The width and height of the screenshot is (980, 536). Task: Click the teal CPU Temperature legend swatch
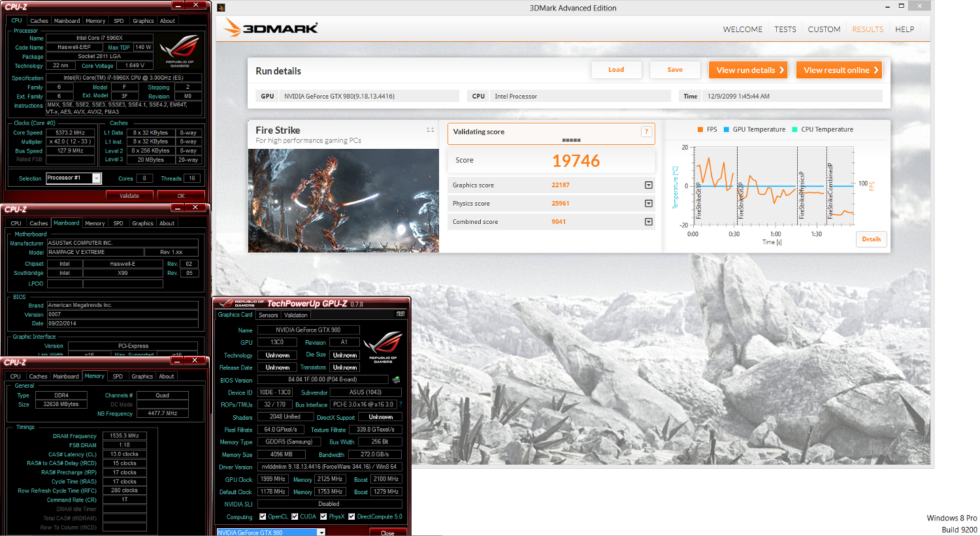(x=795, y=129)
